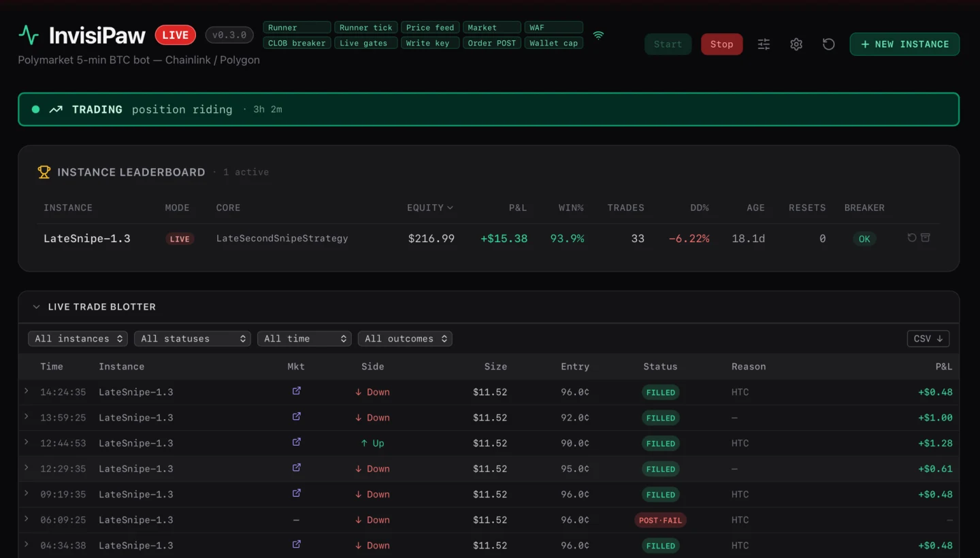Viewport: 980px width, 558px height.
Task: Create a new instance with New Instance
Action: [904, 44]
